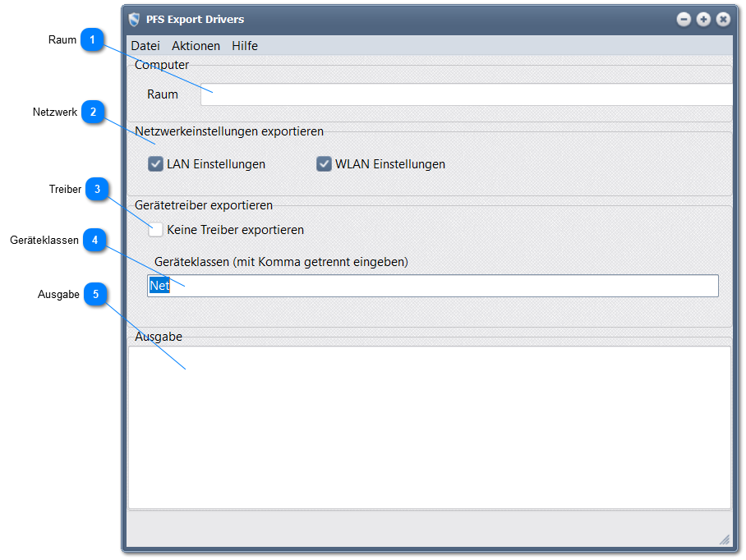Screen dimensions: 746x560
Task: Select callout badge 1 for Raum
Action: [x=93, y=39]
